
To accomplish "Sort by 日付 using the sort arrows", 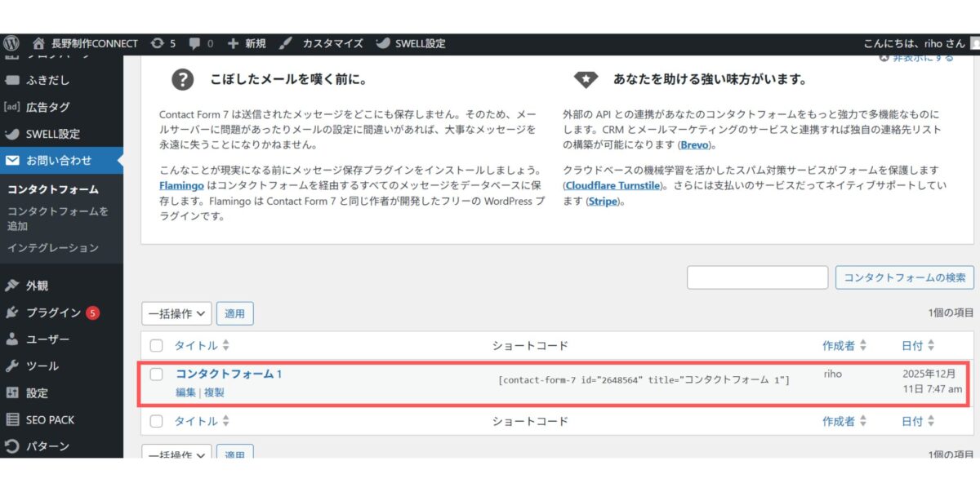I will click(x=930, y=345).
